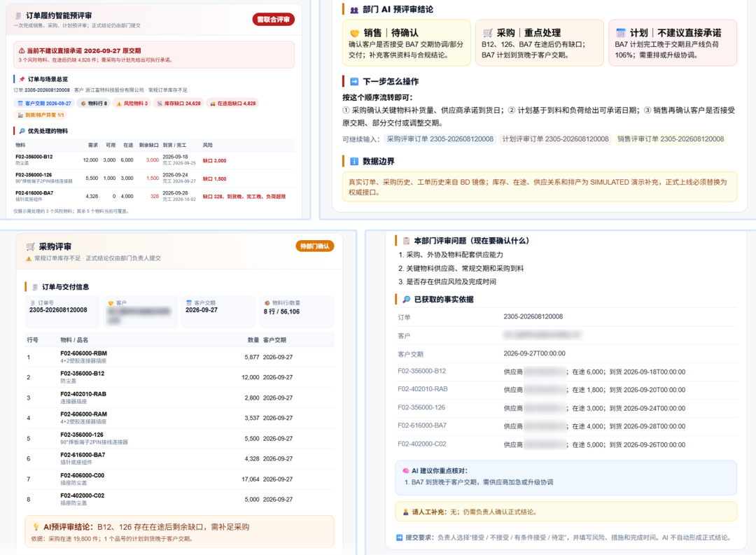Click order number 2305-202608120008 in the 订单号 card
Viewport: 756px width, 555px height.
[58, 310]
